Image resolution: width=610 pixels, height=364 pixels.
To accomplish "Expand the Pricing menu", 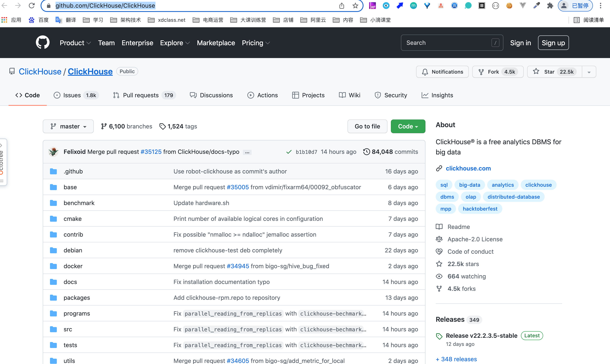I will click(256, 43).
